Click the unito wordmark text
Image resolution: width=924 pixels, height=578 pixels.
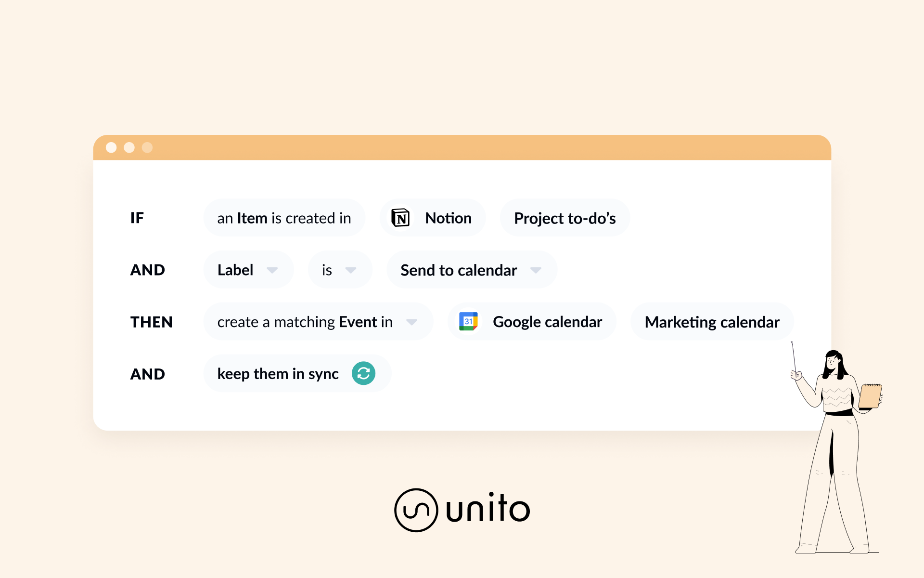[x=488, y=510]
